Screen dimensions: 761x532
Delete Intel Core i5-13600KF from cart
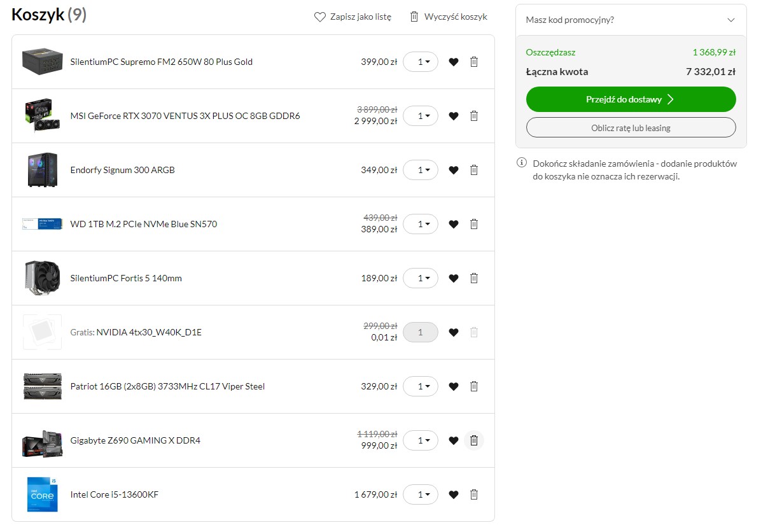tap(473, 494)
